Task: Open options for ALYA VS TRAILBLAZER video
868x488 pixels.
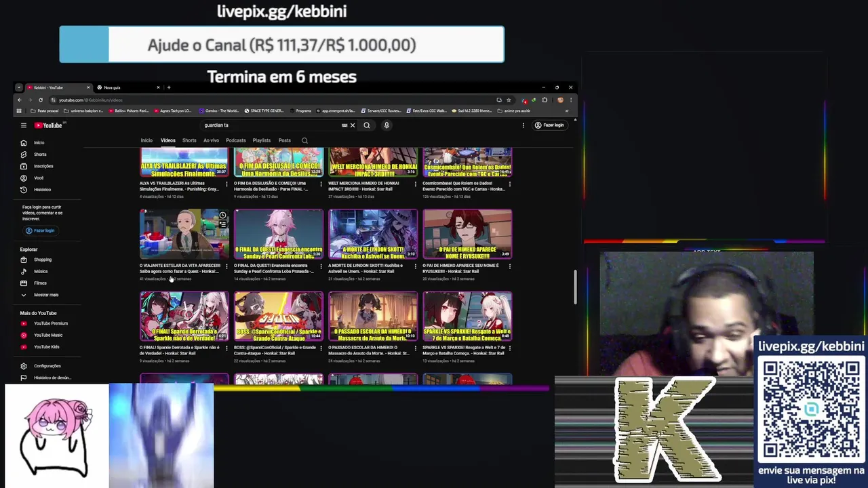Action: [226, 184]
